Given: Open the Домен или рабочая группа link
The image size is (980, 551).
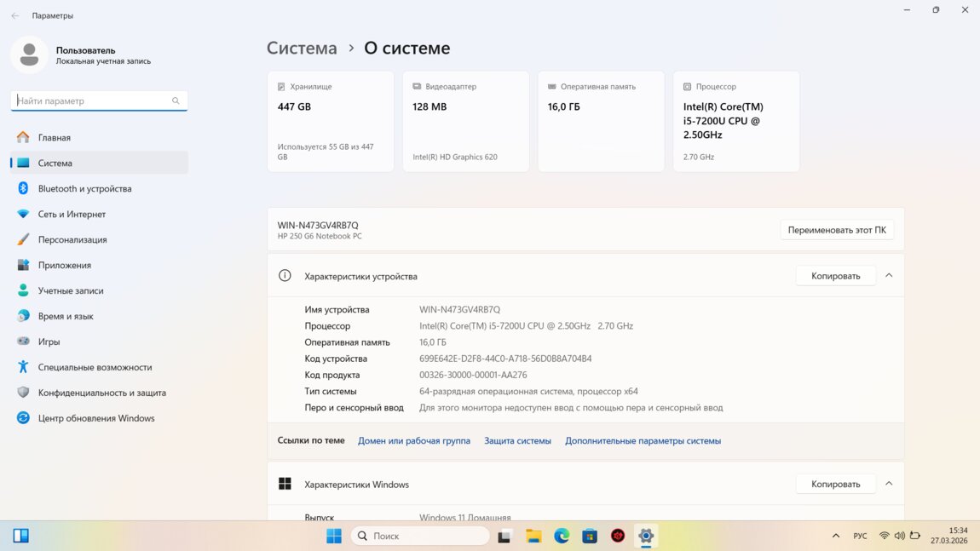Looking at the screenshot, I should pyautogui.click(x=414, y=441).
